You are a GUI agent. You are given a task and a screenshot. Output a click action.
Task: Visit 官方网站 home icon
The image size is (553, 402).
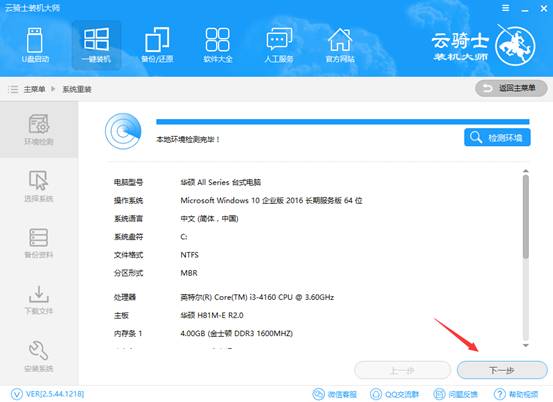[x=340, y=45]
